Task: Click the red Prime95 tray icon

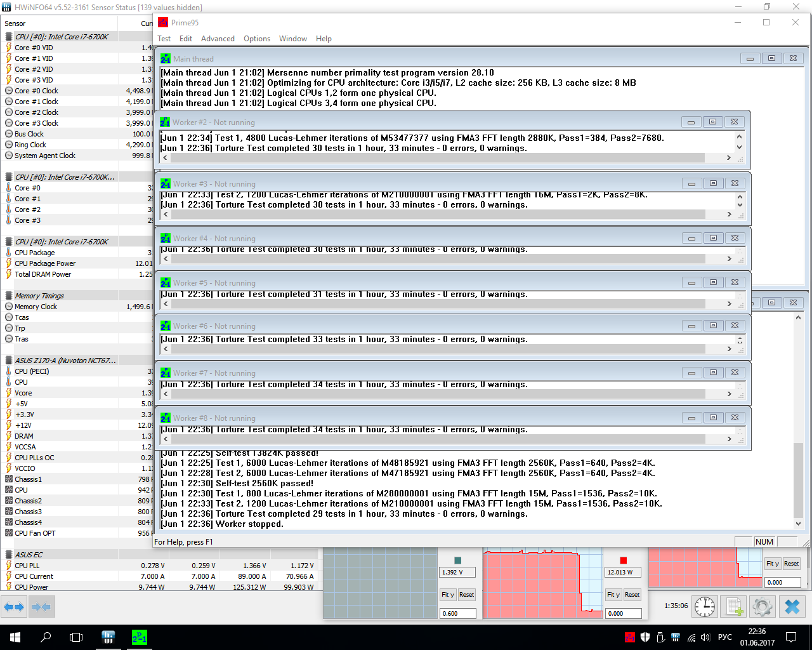Action: [630, 637]
